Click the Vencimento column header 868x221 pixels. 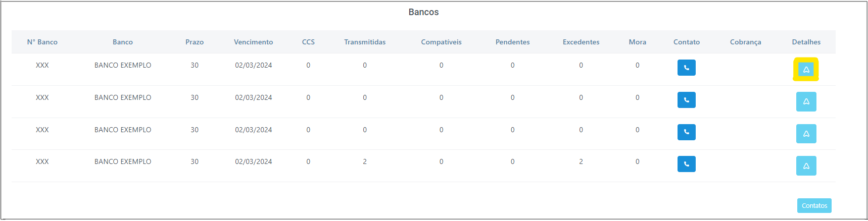coord(253,42)
